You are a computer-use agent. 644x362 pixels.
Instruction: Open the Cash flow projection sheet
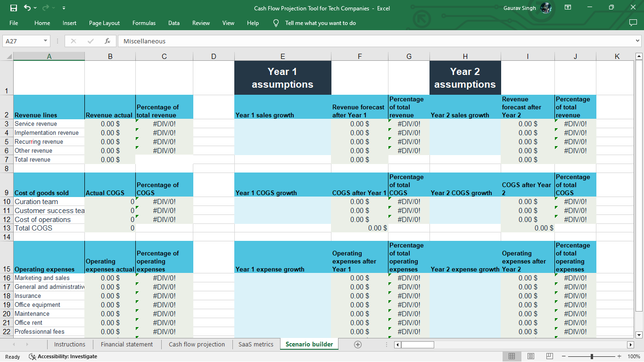[x=197, y=344]
